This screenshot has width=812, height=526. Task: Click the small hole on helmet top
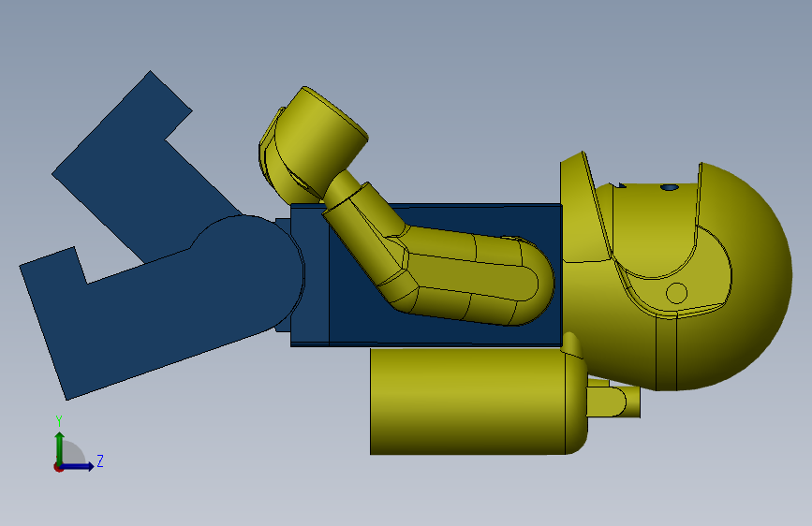(x=670, y=187)
